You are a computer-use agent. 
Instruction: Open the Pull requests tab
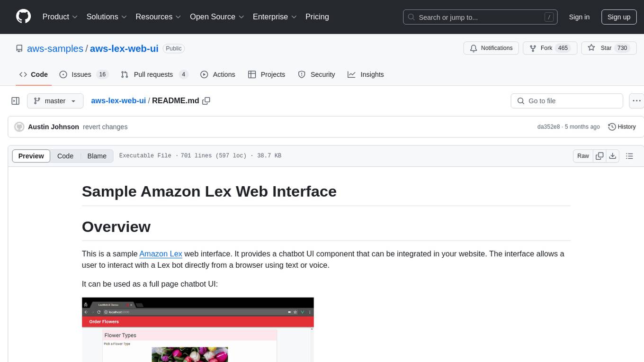pos(154,74)
